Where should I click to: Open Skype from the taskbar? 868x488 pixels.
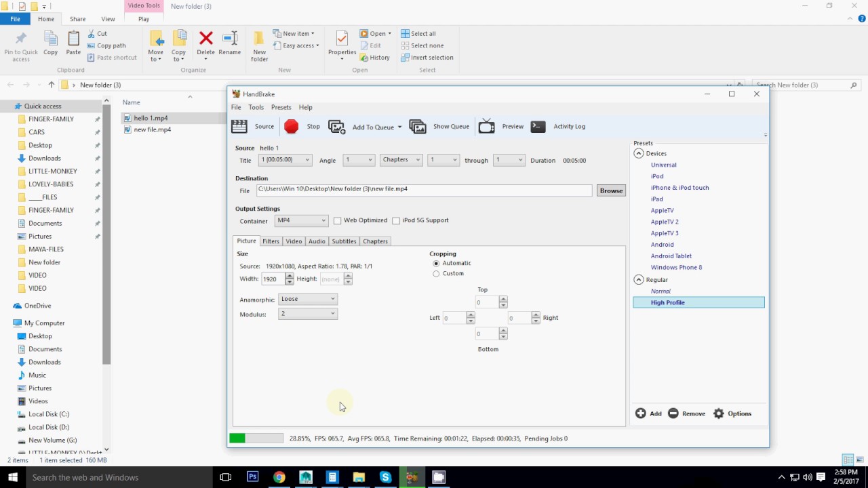(x=386, y=477)
